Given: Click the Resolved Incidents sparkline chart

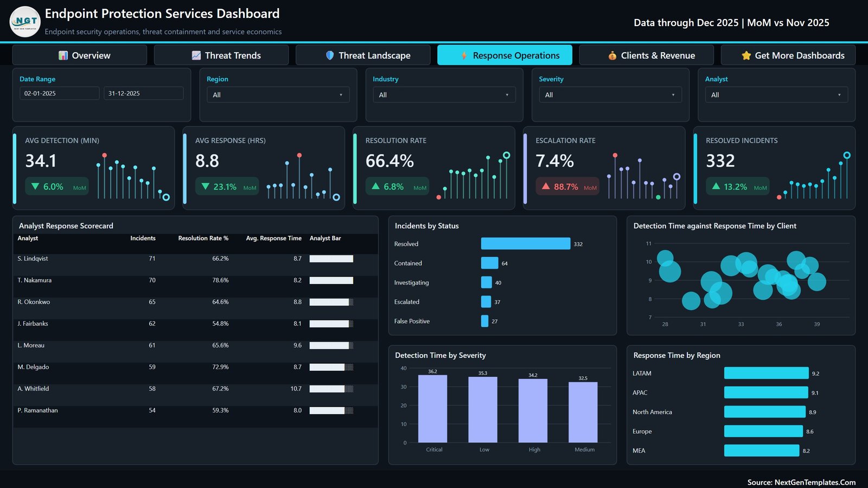Looking at the screenshot, I should coord(813,177).
